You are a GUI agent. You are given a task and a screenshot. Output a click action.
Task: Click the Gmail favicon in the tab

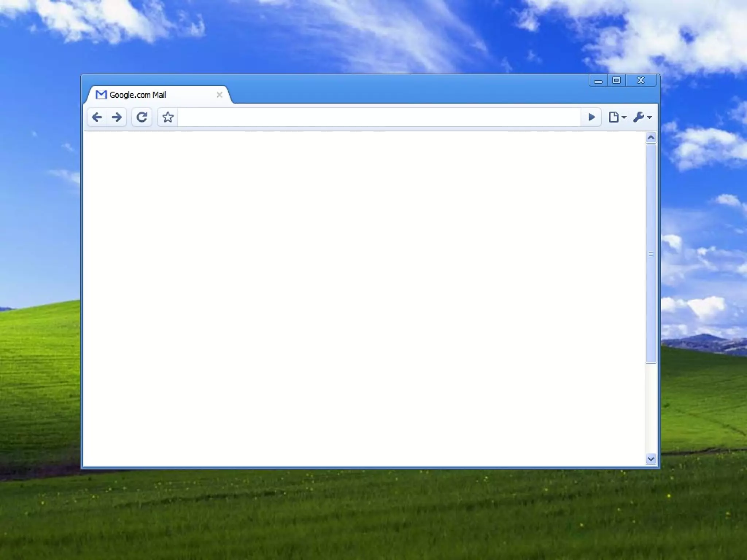pyautogui.click(x=101, y=95)
